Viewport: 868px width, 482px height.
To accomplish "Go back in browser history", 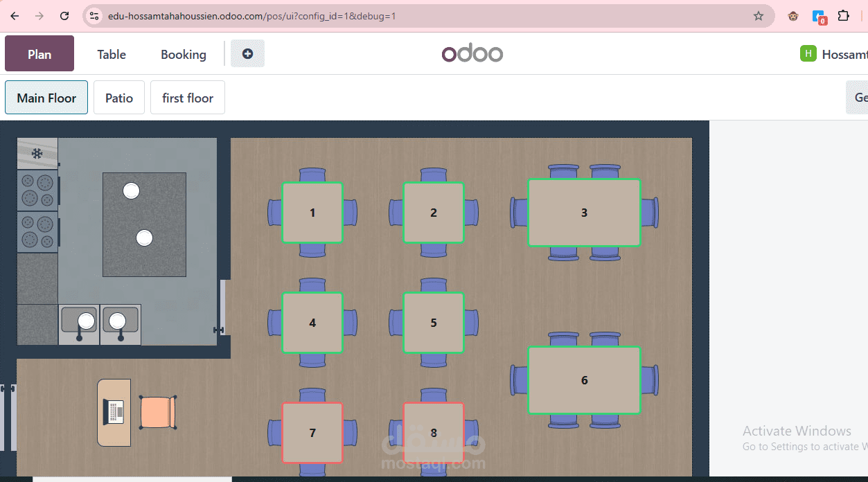I will 15,15.
